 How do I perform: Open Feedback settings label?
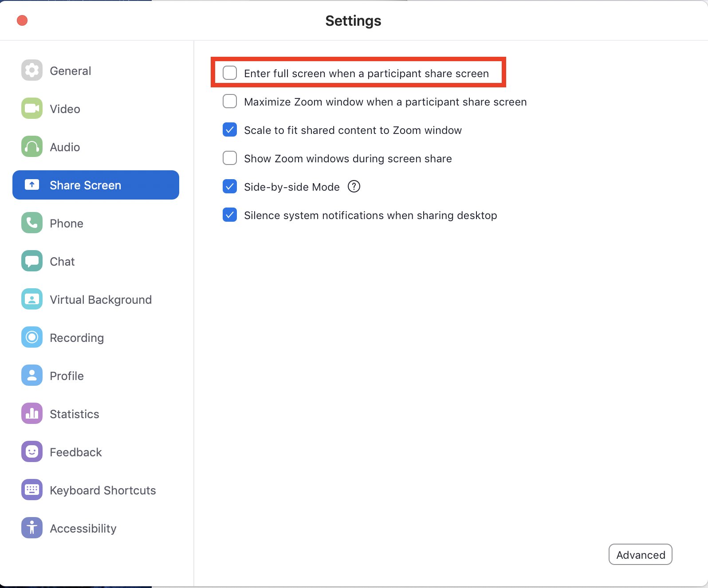point(76,452)
